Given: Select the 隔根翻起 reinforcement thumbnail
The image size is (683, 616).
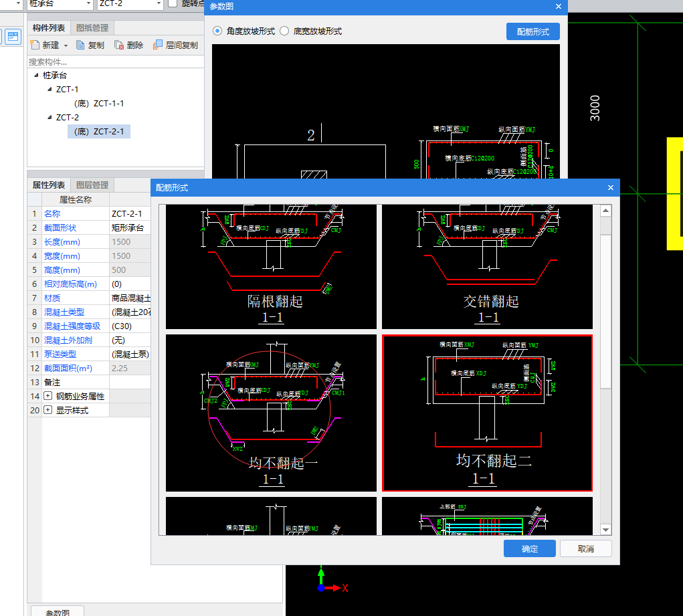Looking at the screenshot, I should [271, 267].
